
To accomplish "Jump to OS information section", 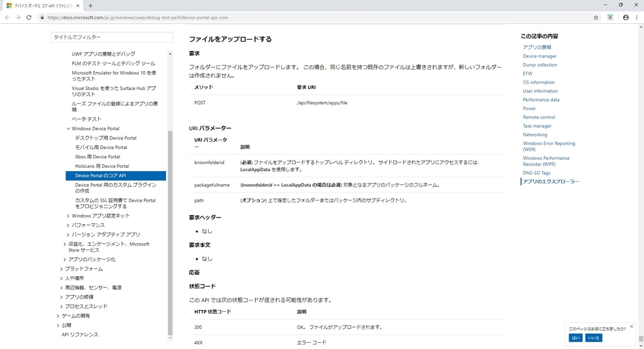I will pos(538,82).
